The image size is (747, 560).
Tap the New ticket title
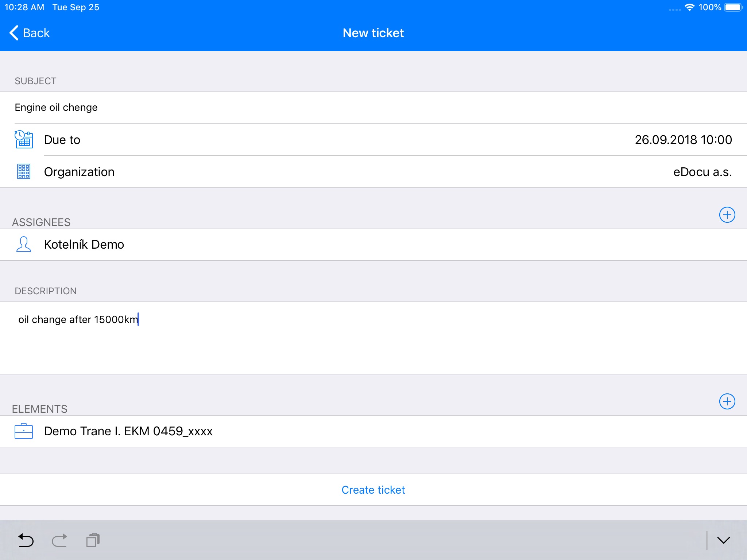[x=373, y=33]
